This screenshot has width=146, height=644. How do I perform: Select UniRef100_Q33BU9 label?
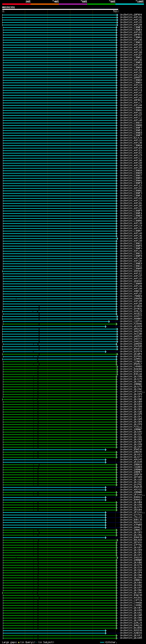(131, 306)
